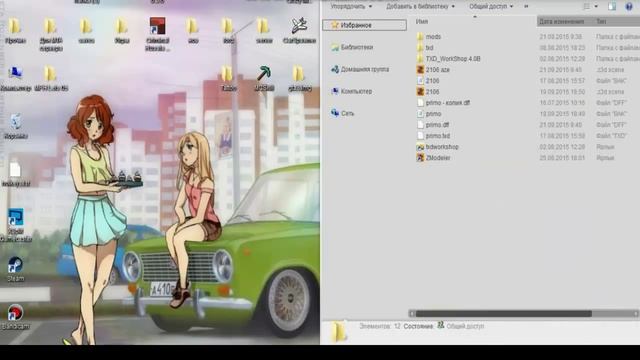Click the large folder icon in details pane
Image resolution: width=640 pixels, height=360 pixels.
coord(339,332)
